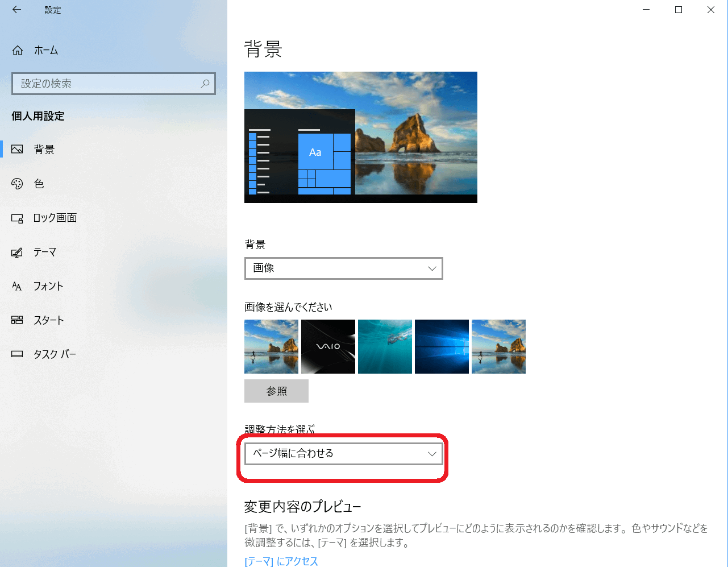Click the 変更内容のプレビュー heading

303,506
